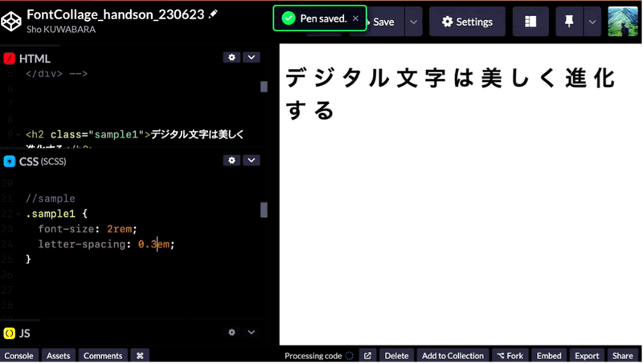Click the font-size 2rem value
This screenshot has height=364, width=643.
(119, 229)
